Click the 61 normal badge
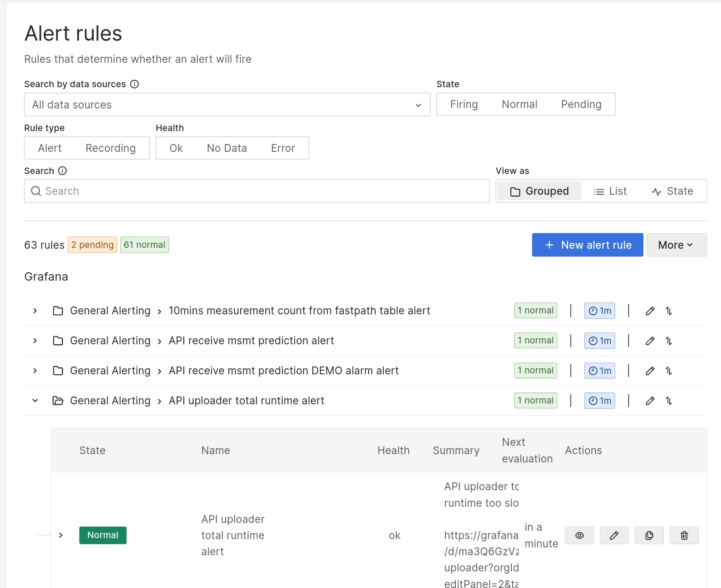The height and width of the screenshot is (588, 721). 145,245
